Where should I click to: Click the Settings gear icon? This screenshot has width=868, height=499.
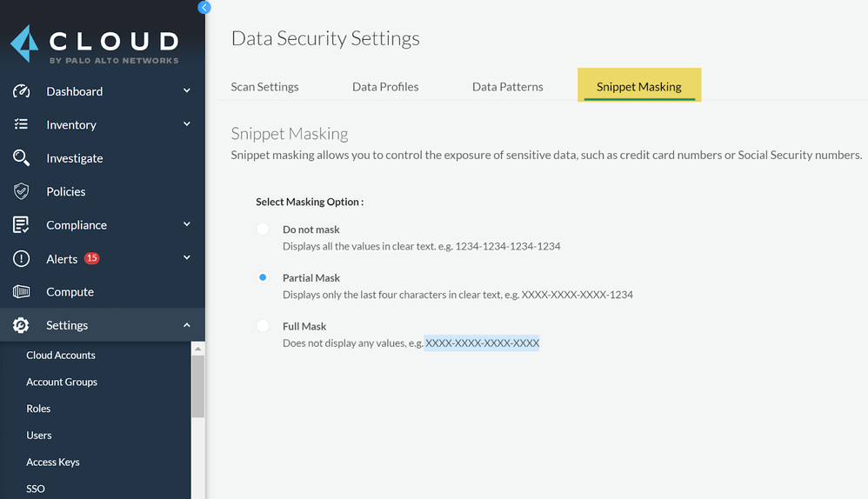coord(22,325)
